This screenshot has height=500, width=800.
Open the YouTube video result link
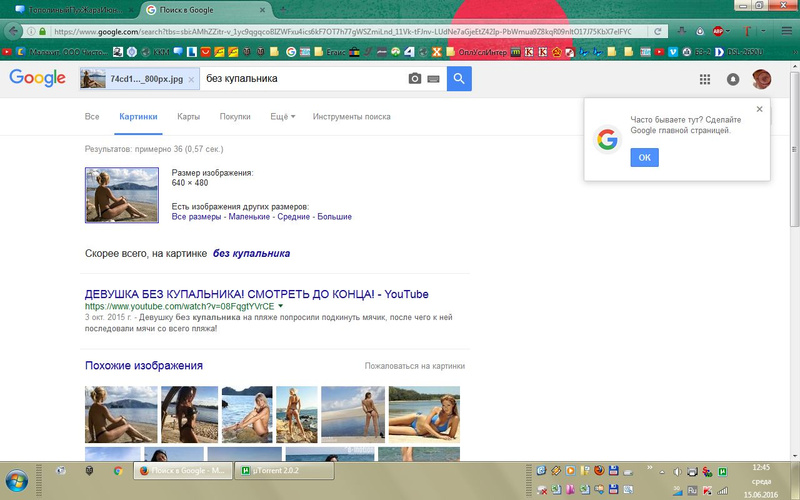tap(256, 294)
